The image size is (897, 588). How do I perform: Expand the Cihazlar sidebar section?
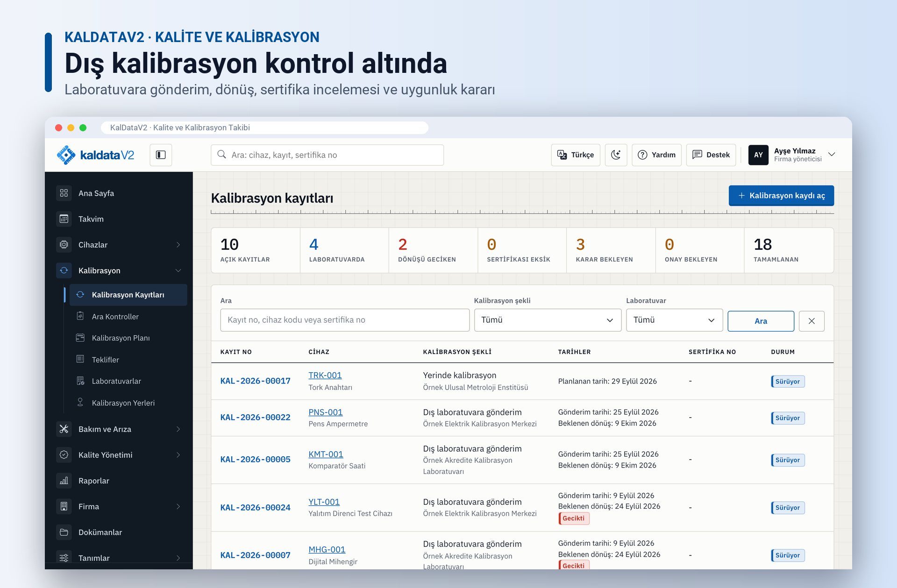click(x=119, y=245)
